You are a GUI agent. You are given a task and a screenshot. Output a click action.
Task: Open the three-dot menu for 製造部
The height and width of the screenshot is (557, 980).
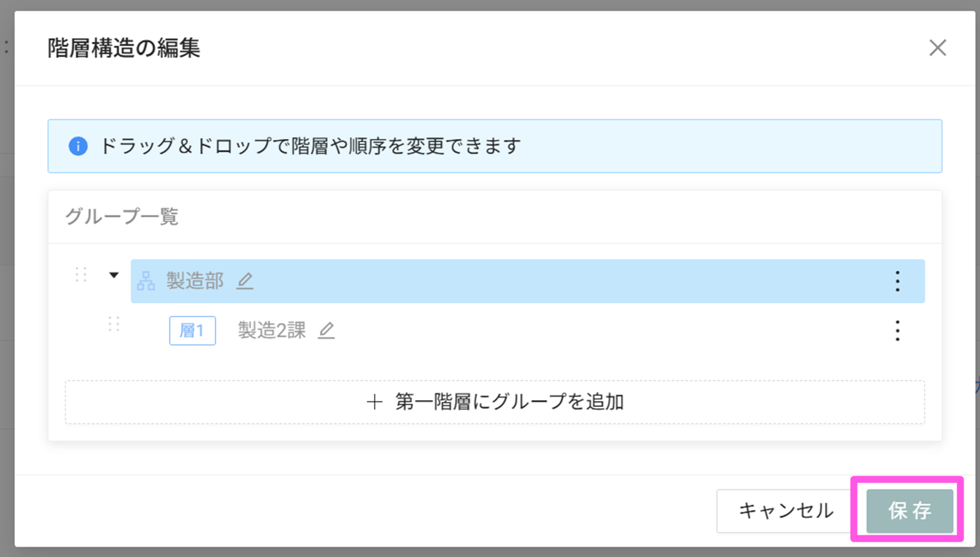tap(897, 282)
